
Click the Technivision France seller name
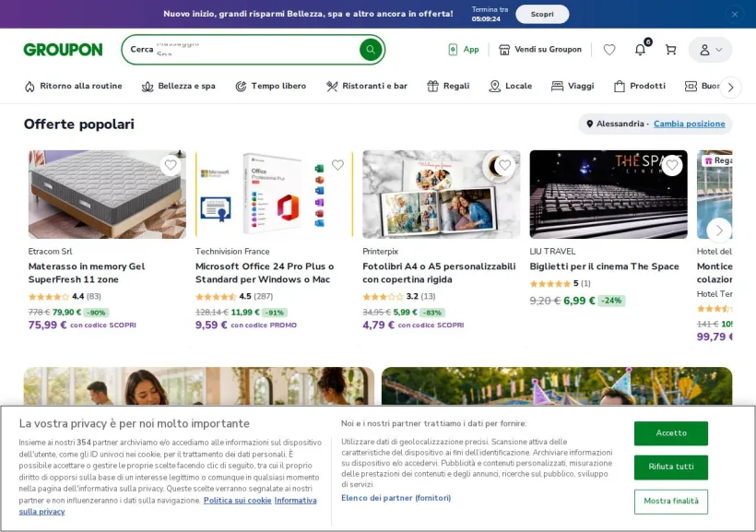coord(232,252)
